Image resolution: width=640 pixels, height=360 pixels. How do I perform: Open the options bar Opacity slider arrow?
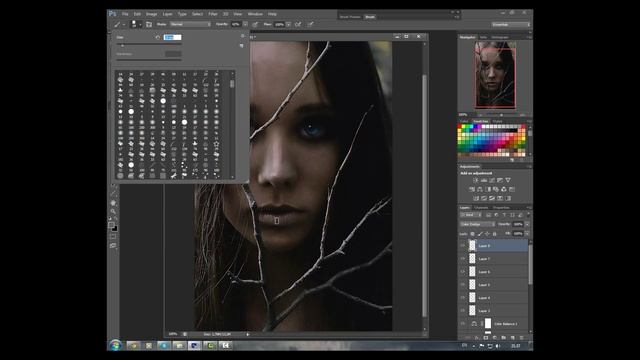(x=245, y=24)
